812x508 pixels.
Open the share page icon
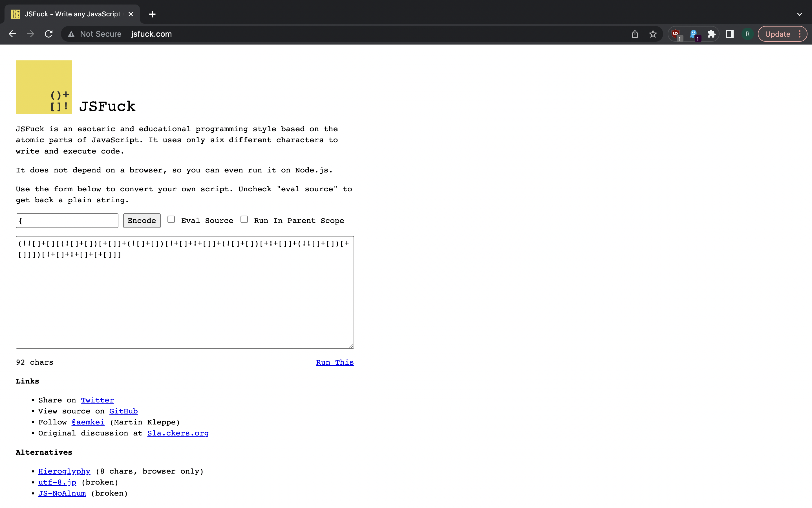634,34
